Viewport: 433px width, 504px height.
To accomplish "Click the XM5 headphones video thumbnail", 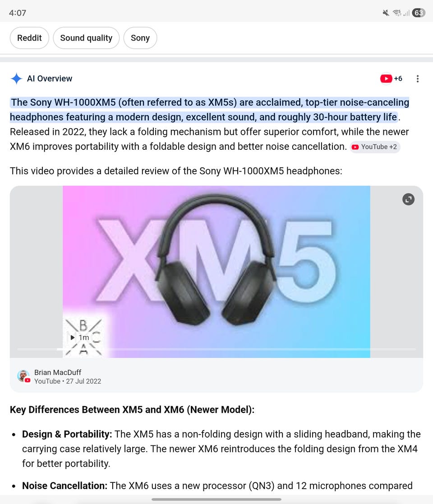I will tap(216, 272).
